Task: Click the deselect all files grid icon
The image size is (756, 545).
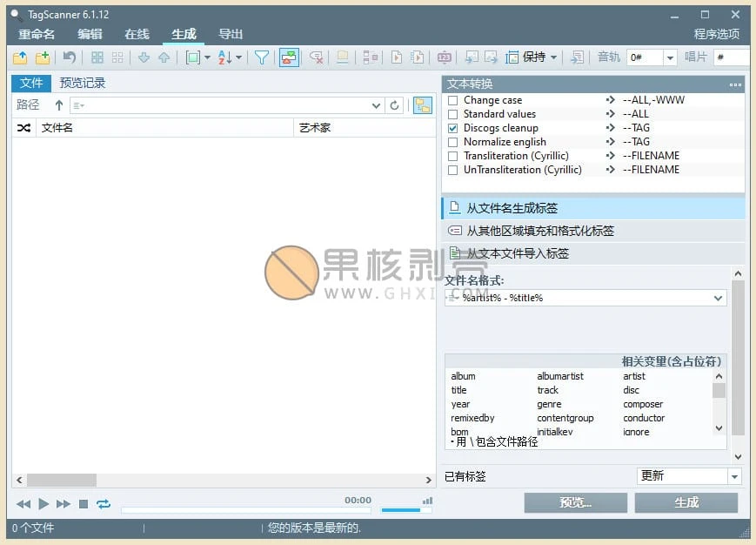Action: pyautogui.click(x=117, y=57)
